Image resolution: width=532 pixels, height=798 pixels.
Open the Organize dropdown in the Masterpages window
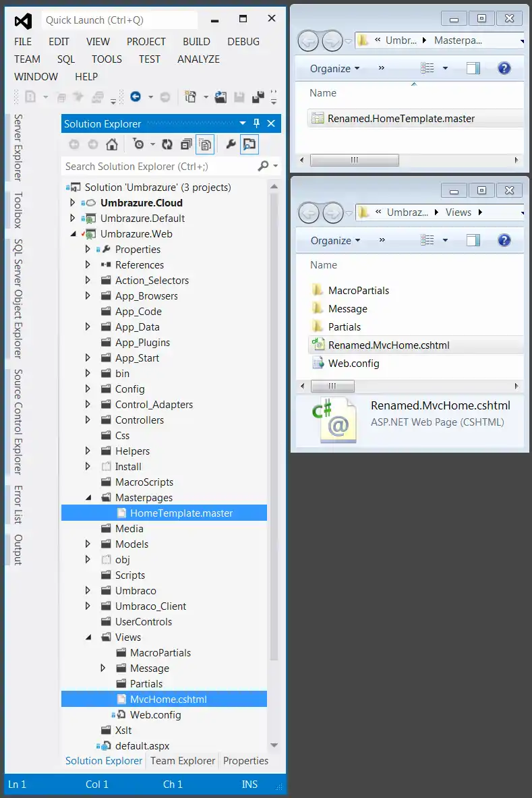[x=334, y=68]
